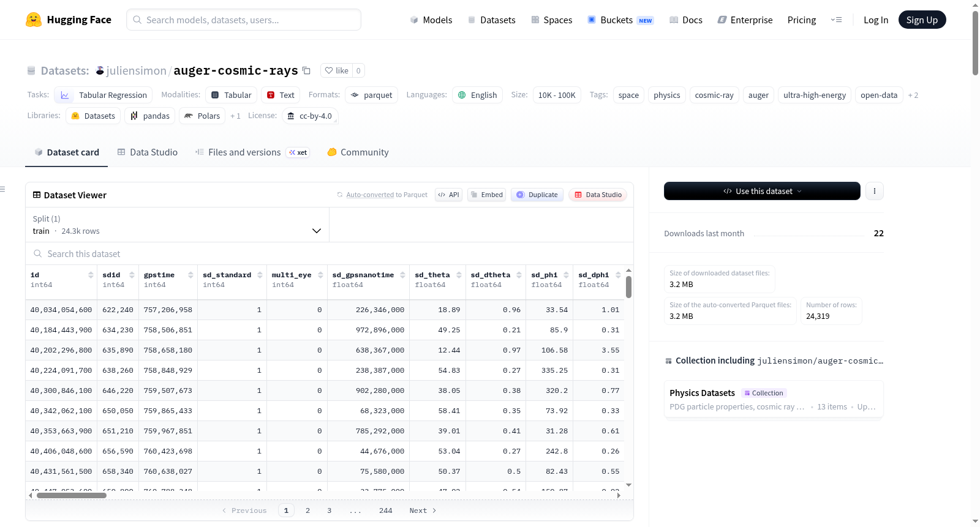Sort the sd_dphi column
The width and height of the screenshot is (980, 527).
pos(619,275)
